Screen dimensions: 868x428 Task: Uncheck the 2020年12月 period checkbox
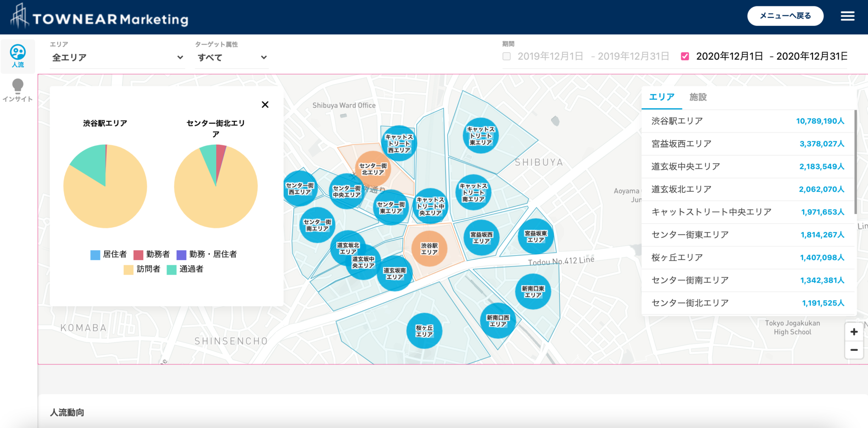[685, 56]
